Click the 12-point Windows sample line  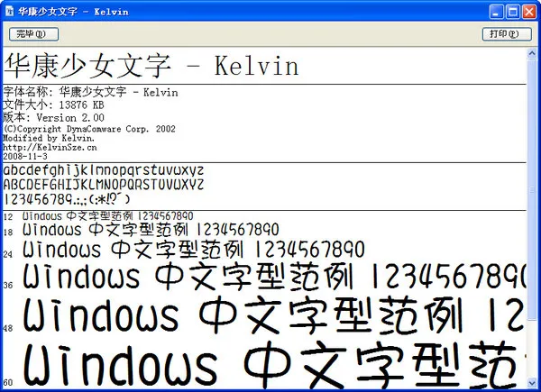(x=107, y=216)
